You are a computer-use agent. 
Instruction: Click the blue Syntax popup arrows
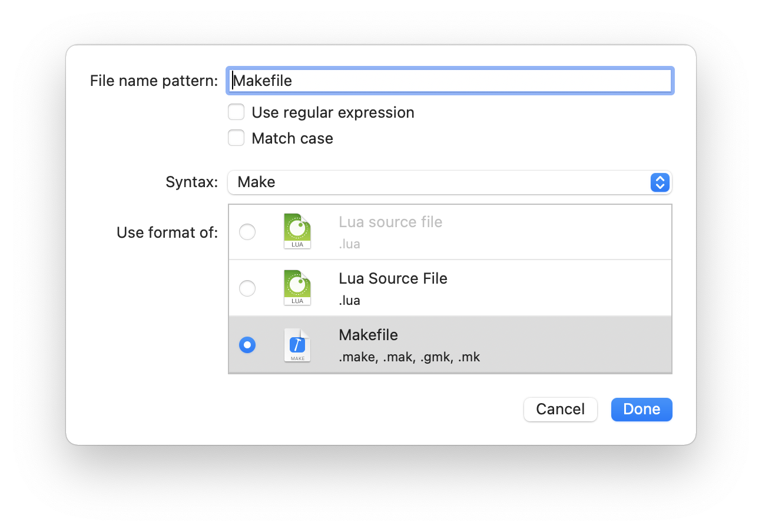[x=660, y=182]
